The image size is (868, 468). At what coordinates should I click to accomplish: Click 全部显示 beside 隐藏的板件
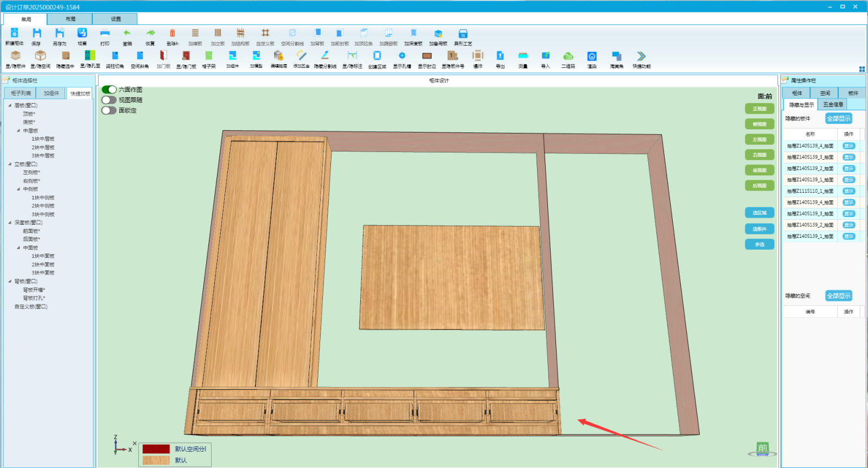(838, 118)
